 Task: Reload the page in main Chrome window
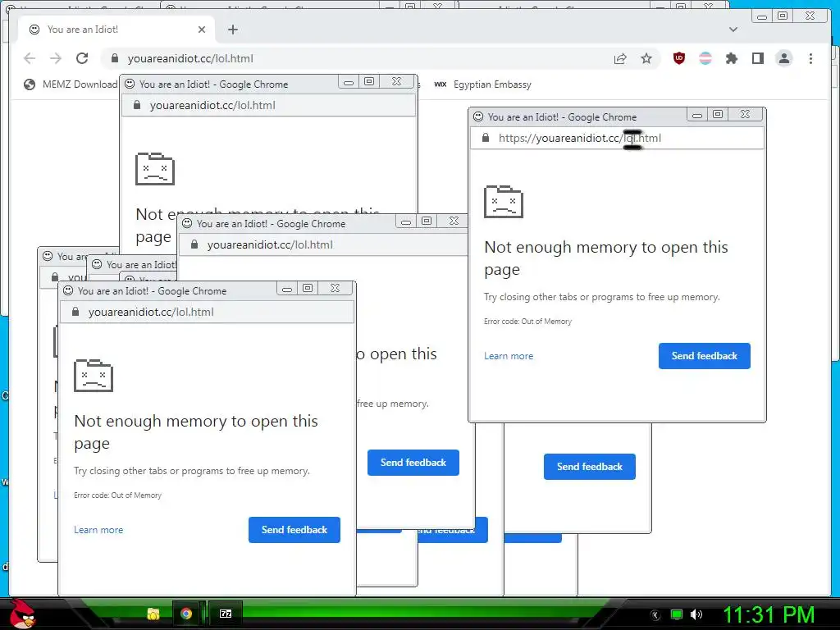pos(82,58)
